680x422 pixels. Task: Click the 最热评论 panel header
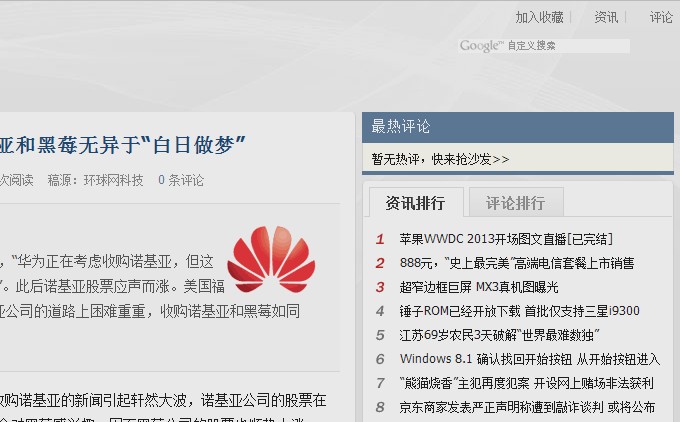(518, 127)
